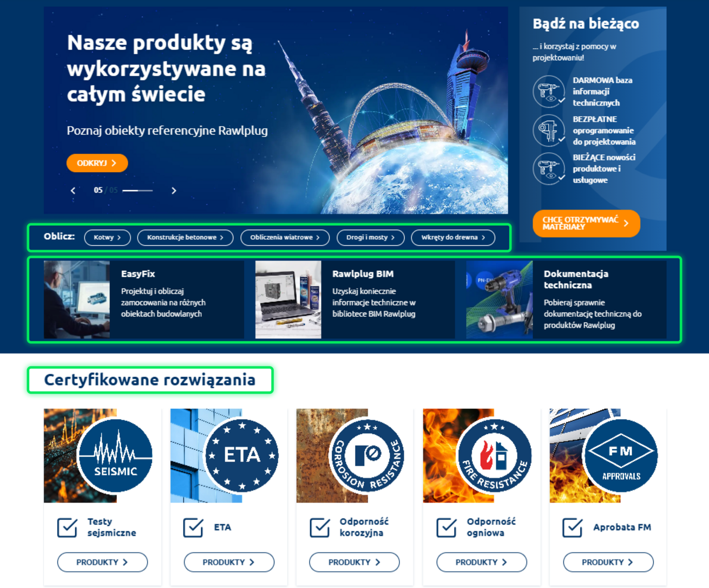Click the checkmark icon next to Odporność ogniowa

[447, 527]
